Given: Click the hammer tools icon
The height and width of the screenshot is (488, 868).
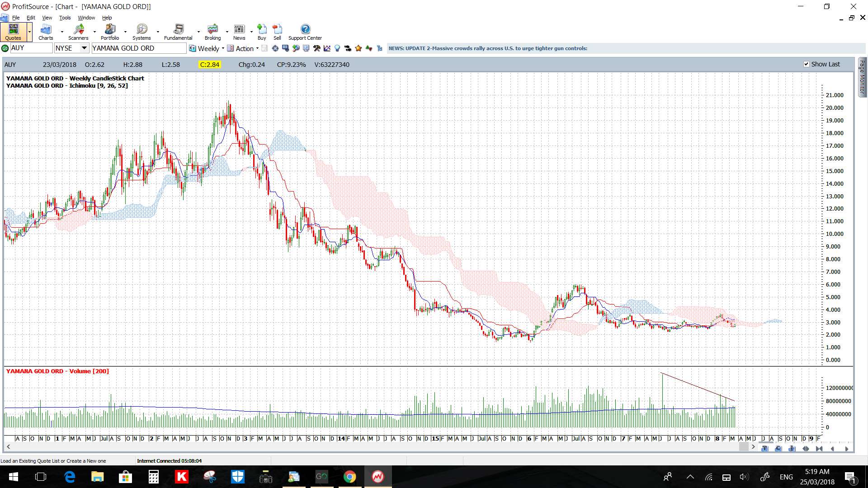Looking at the screenshot, I should click(x=316, y=48).
